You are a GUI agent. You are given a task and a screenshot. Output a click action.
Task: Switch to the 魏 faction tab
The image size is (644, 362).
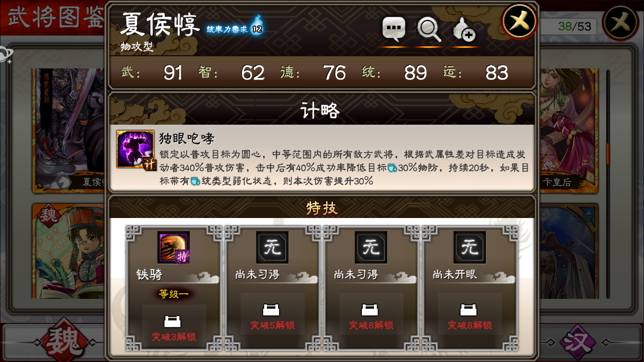pyautogui.click(x=64, y=341)
